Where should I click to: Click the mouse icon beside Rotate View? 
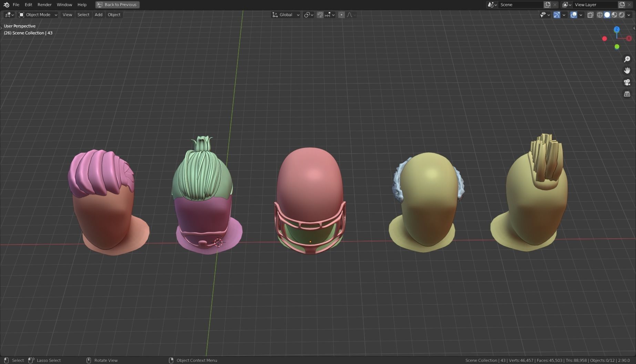tap(89, 360)
